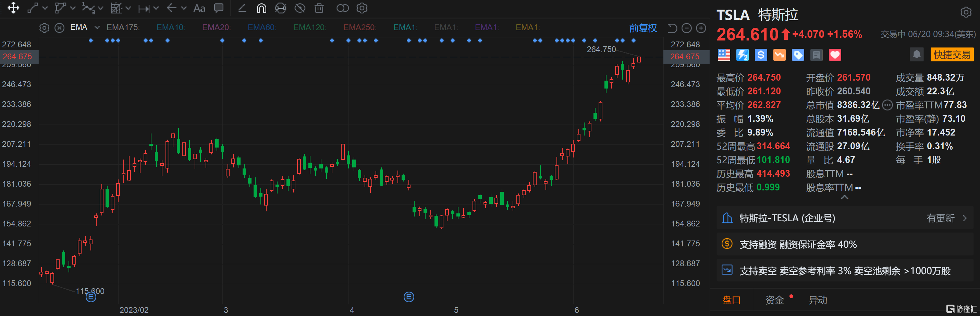Image resolution: width=980 pixels, height=316 pixels.
Task: Expand the EMA indicator dropdown
Action: (97, 27)
